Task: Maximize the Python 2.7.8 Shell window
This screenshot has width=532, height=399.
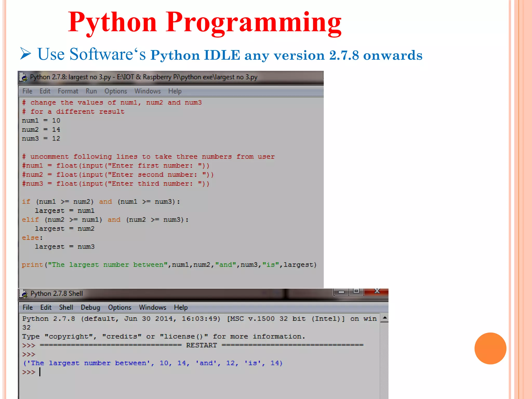Action: coord(356,292)
